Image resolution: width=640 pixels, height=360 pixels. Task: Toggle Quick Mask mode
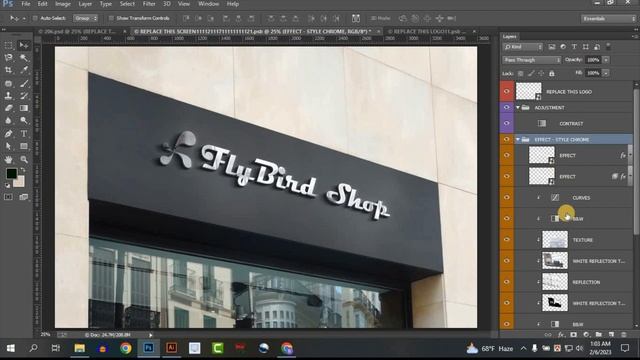point(8,197)
